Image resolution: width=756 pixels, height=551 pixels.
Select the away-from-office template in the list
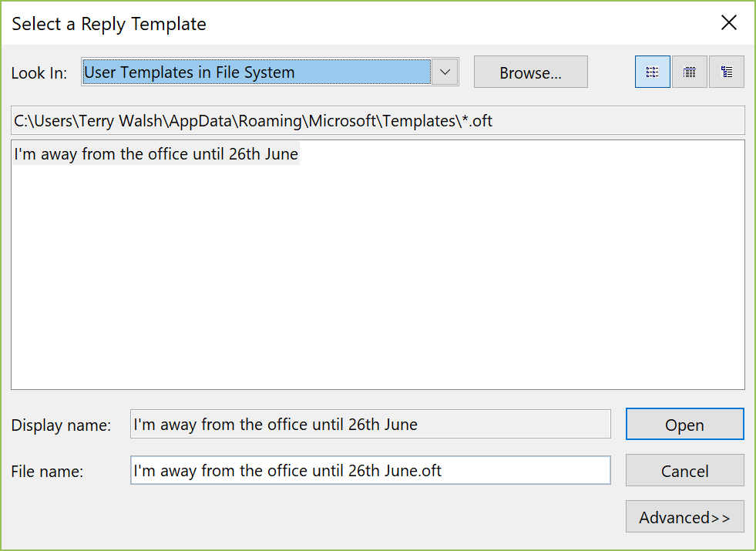coord(156,154)
